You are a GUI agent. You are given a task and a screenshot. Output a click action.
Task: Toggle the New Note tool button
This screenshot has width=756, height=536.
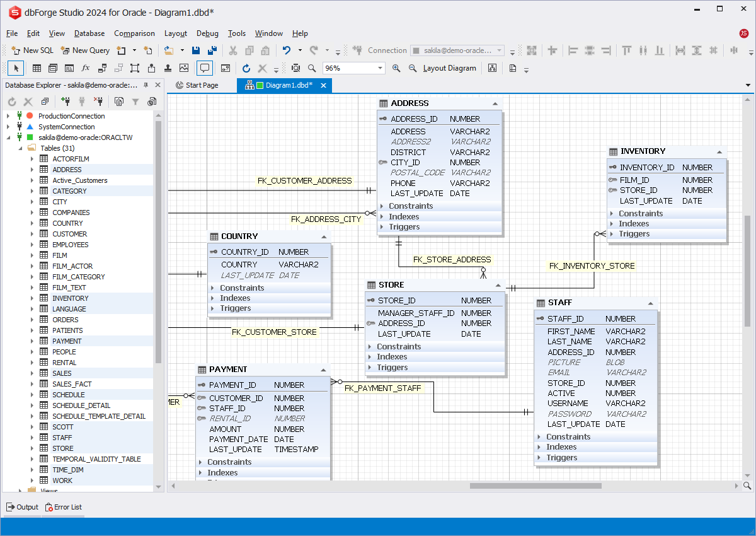(x=204, y=68)
